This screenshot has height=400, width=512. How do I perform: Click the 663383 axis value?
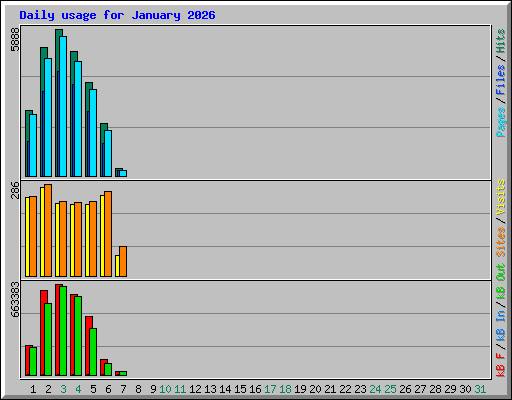(15, 299)
